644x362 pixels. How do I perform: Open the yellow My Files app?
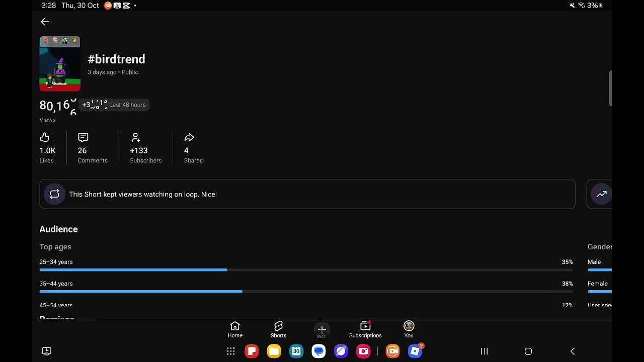point(274,351)
